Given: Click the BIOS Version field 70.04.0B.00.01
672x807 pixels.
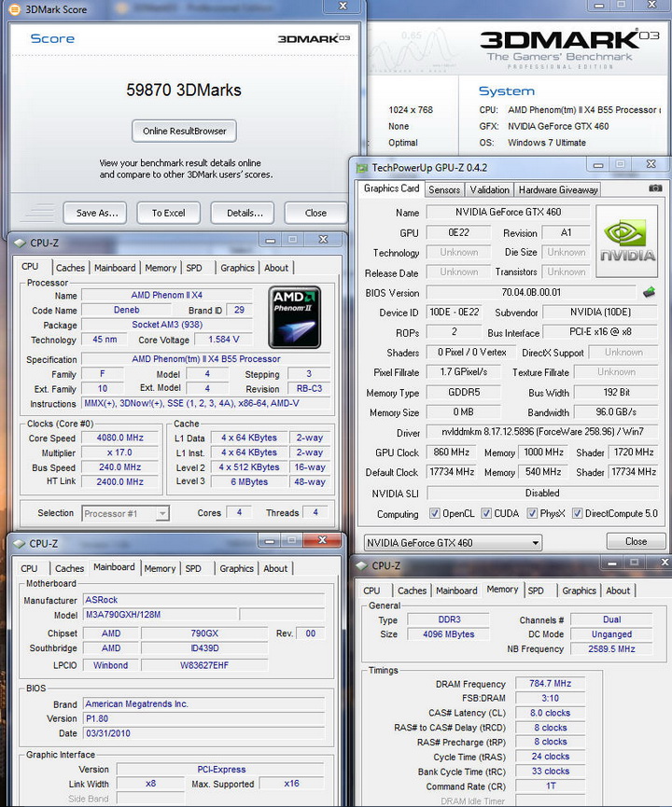Looking at the screenshot, I should click(x=531, y=292).
